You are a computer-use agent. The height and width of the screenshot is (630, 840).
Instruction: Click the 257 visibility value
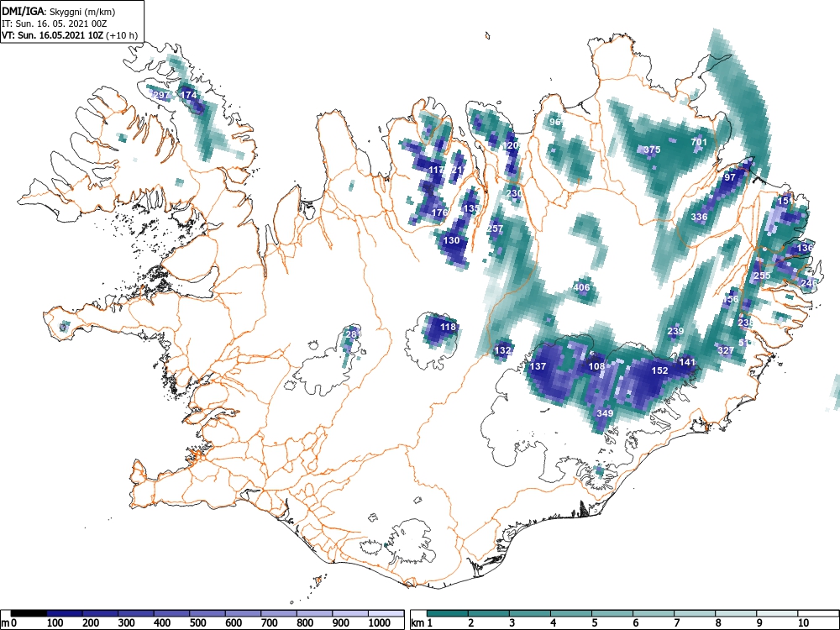pyautogui.click(x=495, y=228)
